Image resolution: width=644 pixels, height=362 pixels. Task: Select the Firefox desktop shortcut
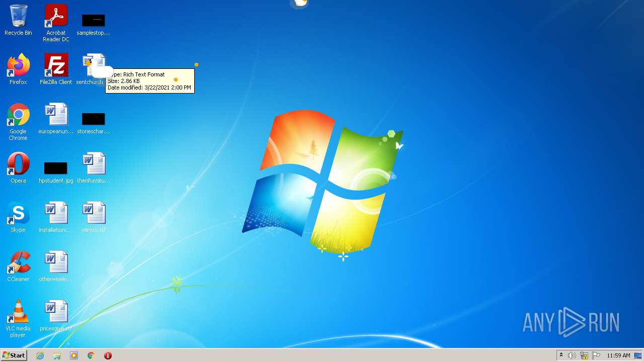pyautogui.click(x=18, y=69)
